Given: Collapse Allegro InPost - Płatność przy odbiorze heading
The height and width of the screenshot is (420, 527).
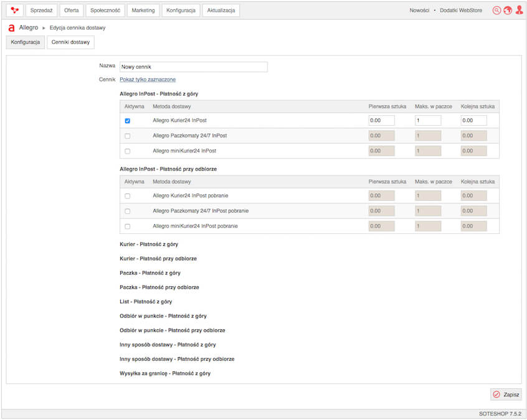Looking at the screenshot, I should 168,169.
